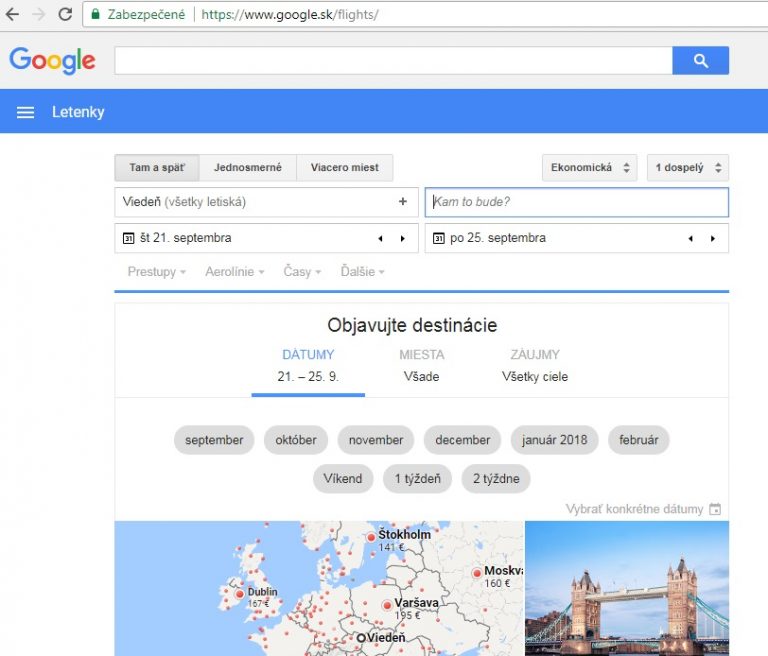Choose the február month chip
Screen dimensions: 768x656
[638, 440]
